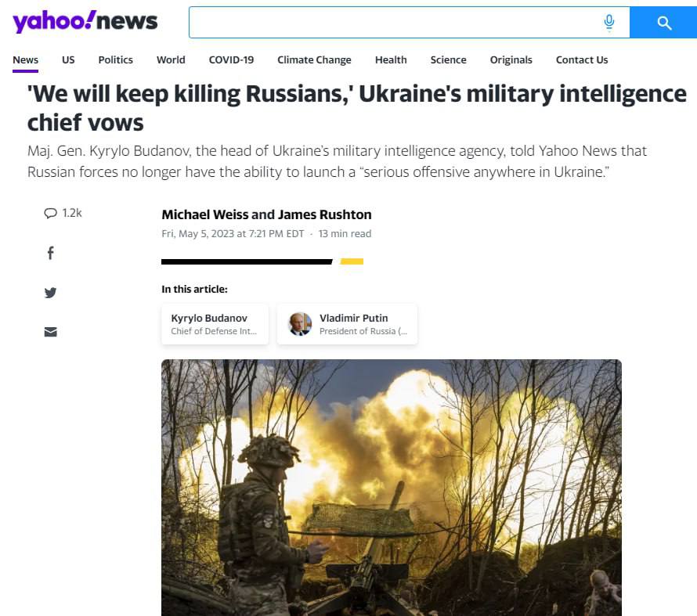Open the Originals section
Image resolution: width=697 pixels, height=616 pixels.
coord(511,60)
